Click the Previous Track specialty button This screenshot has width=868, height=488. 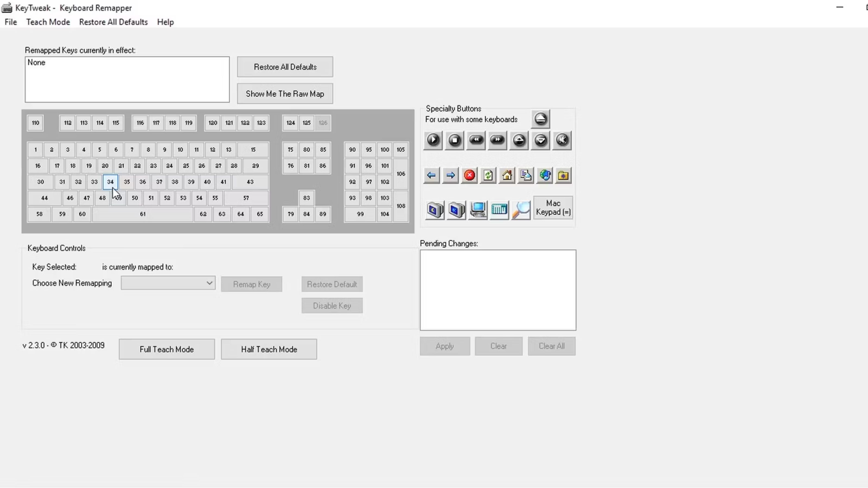[476, 140]
